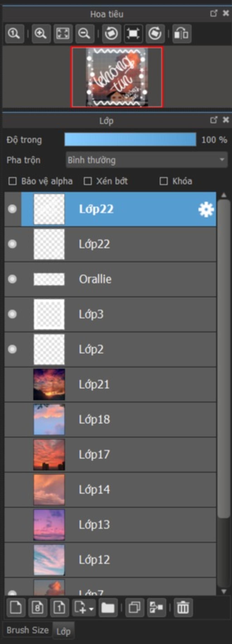The width and height of the screenshot is (232, 644).
Task: Open the Pha trộn blending dropdown
Action: click(x=147, y=160)
